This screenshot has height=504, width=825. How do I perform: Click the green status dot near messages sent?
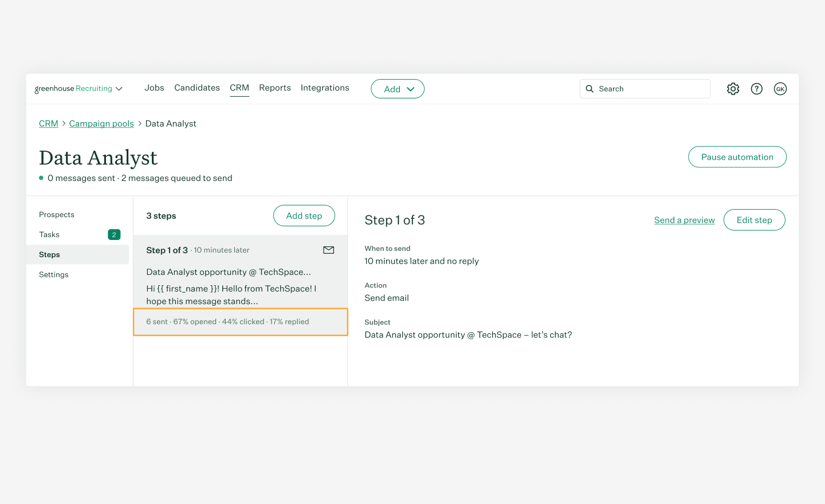[41, 178]
